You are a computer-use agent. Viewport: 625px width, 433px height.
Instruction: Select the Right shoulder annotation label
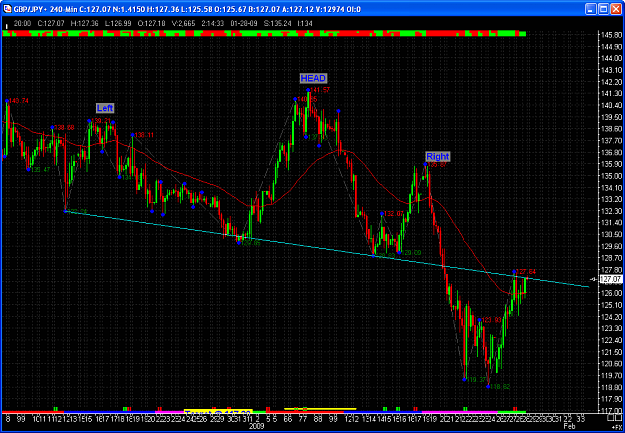point(437,156)
